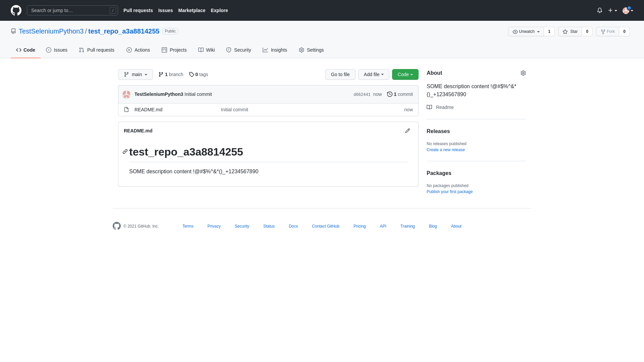Open the Actions tab
The height and width of the screenshot is (362, 644).
(138, 50)
